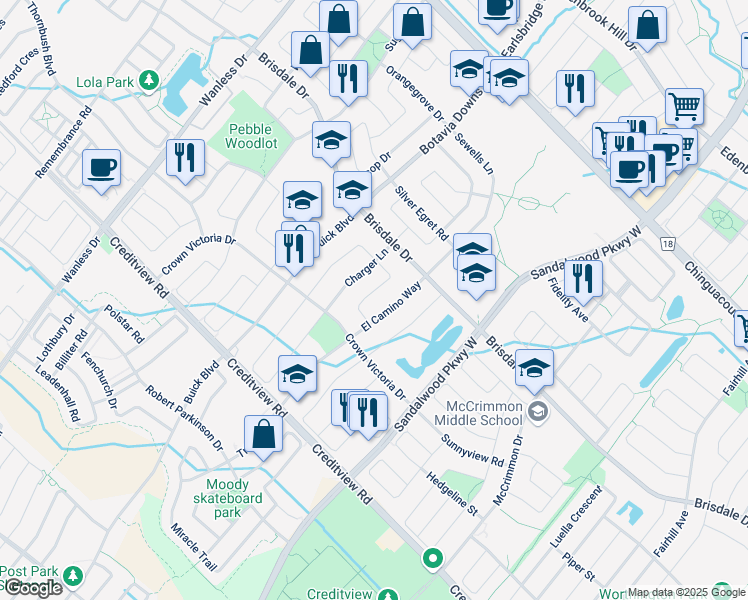Image resolution: width=748 pixels, height=600 pixels.
Task: Click the school marker next to Pebble Woodlot
Action: click(x=332, y=143)
